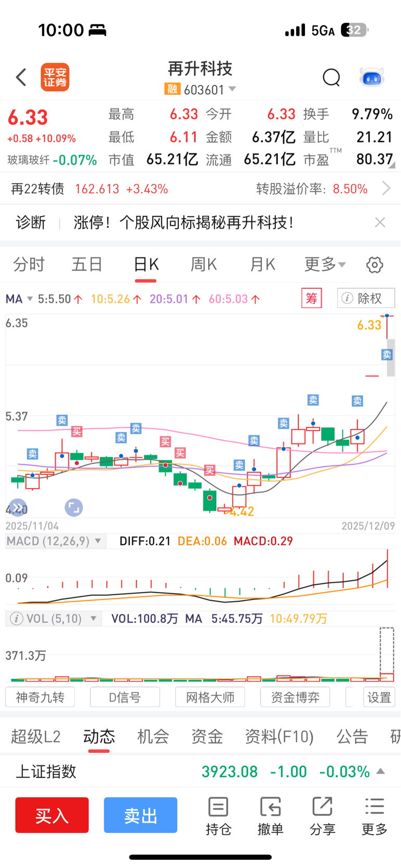Viewport: 401px width, 868px height.
Task: Select the 网格大师 indicator
Action: [x=210, y=697]
